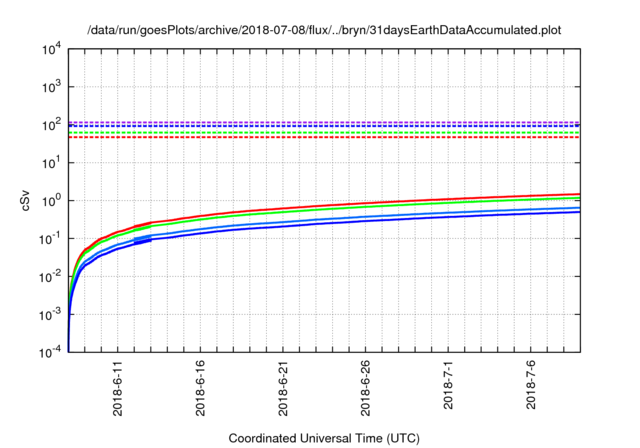Click the 10^4 y-axis tick label
The height and width of the screenshot is (448, 640).
(51, 50)
